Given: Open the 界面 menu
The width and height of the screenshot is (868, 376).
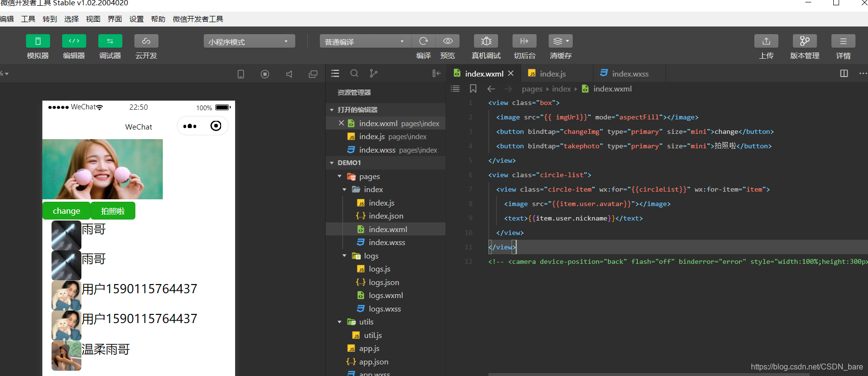Looking at the screenshot, I should [115, 19].
